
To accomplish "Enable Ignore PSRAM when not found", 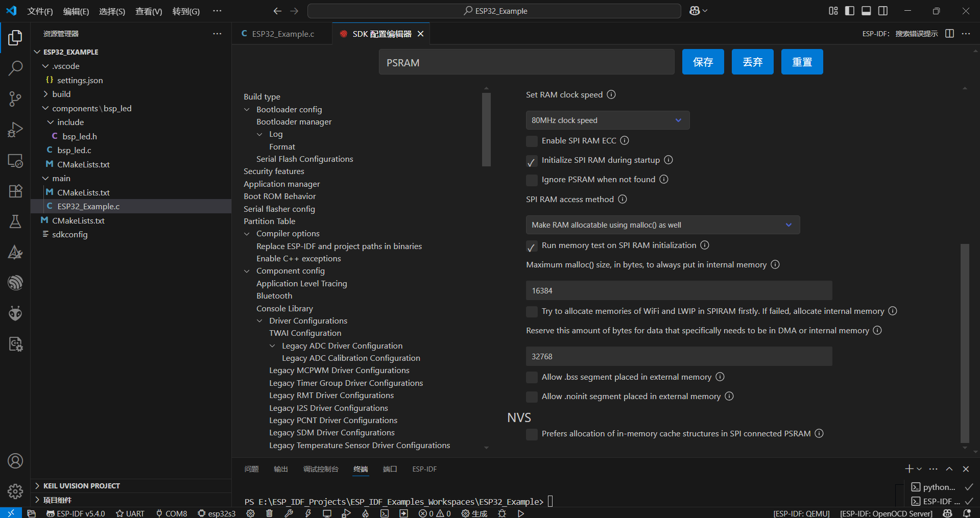I will 532,180.
